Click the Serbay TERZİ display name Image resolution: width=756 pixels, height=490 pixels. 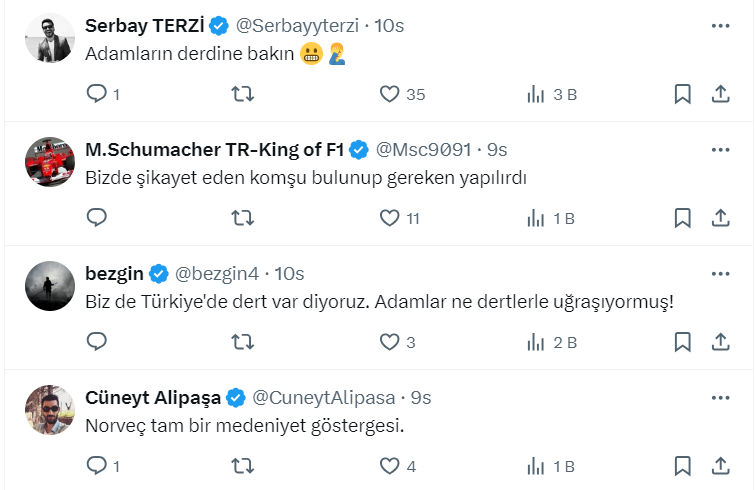pyautogui.click(x=144, y=25)
